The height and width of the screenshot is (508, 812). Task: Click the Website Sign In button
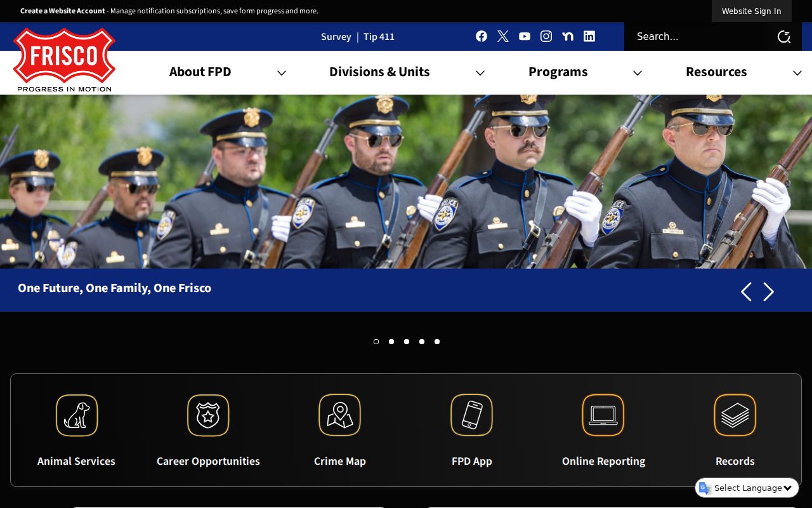[752, 11]
